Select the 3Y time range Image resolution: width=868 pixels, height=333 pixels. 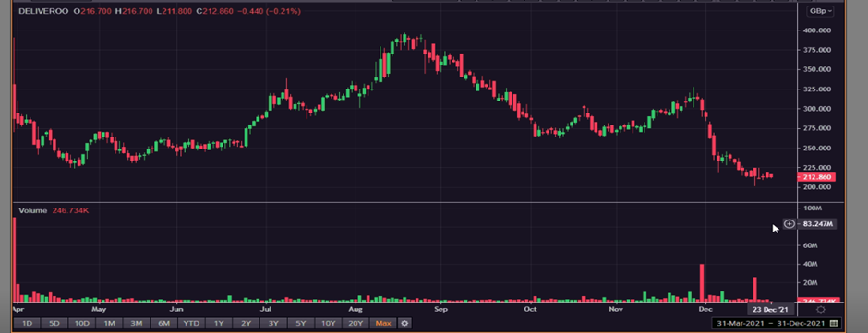(273, 323)
